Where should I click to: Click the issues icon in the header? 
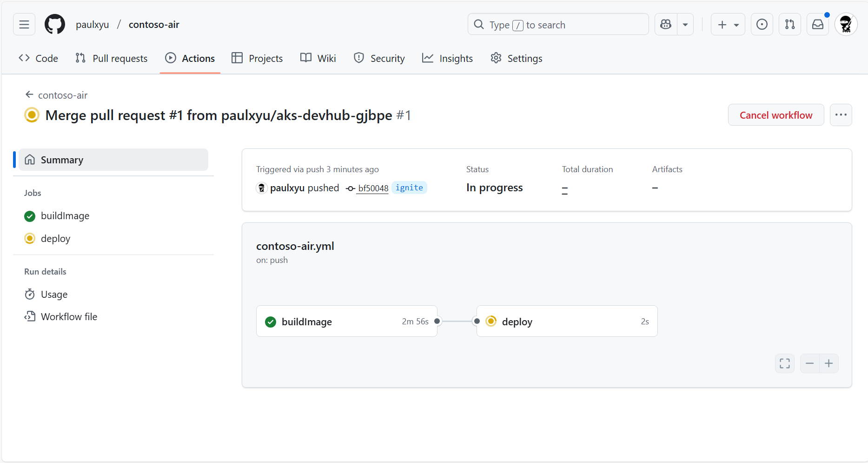[x=762, y=24]
